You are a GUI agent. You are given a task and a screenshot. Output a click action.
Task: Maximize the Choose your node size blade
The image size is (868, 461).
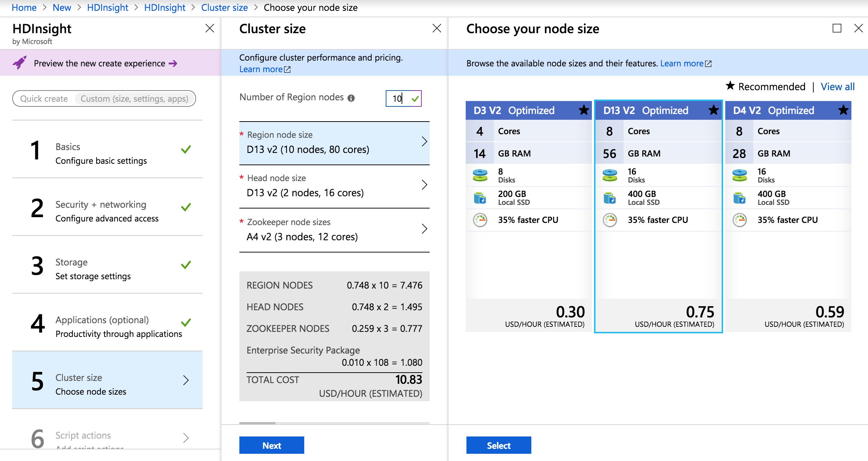(837, 28)
